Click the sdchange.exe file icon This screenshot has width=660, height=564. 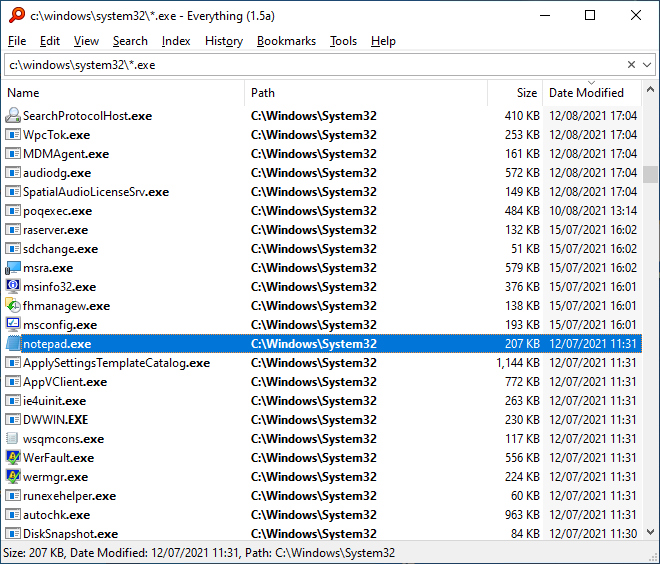click(x=13, y=249)
